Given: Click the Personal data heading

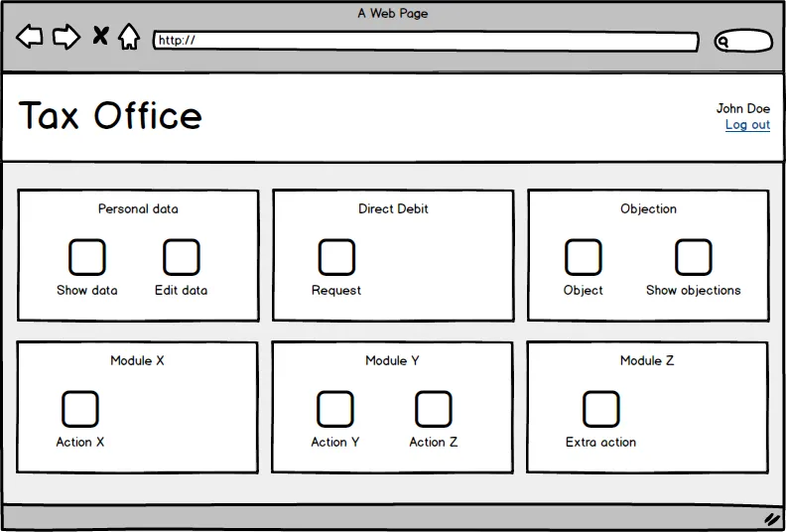Looking at the screenshot, I should click(x=138, y=209).
